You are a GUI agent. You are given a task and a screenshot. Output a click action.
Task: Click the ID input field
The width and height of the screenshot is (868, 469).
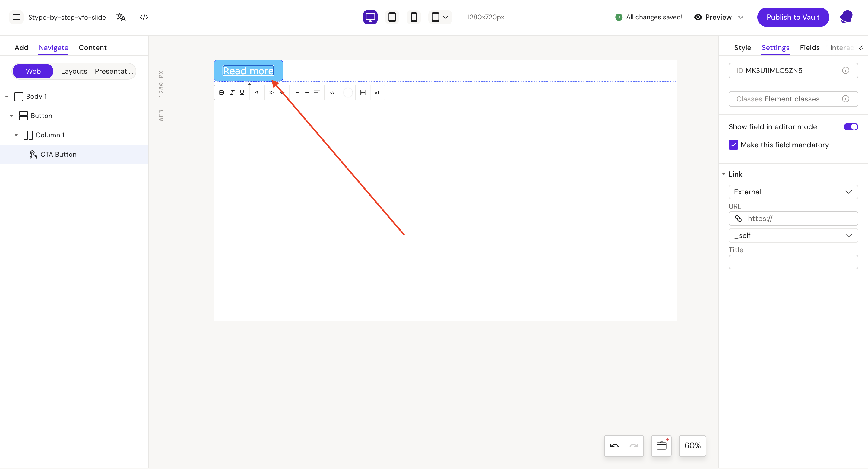click(793, 70)
